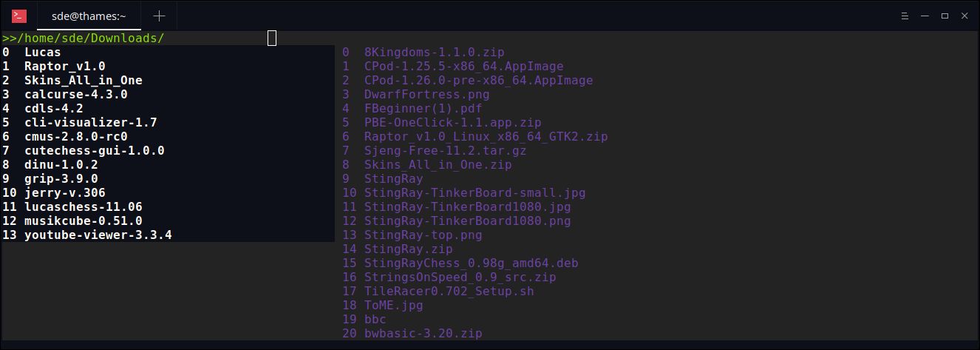Select the Raptor_v1.0 directory
This screenshot has width=980, height=350.
pos(65,67)
